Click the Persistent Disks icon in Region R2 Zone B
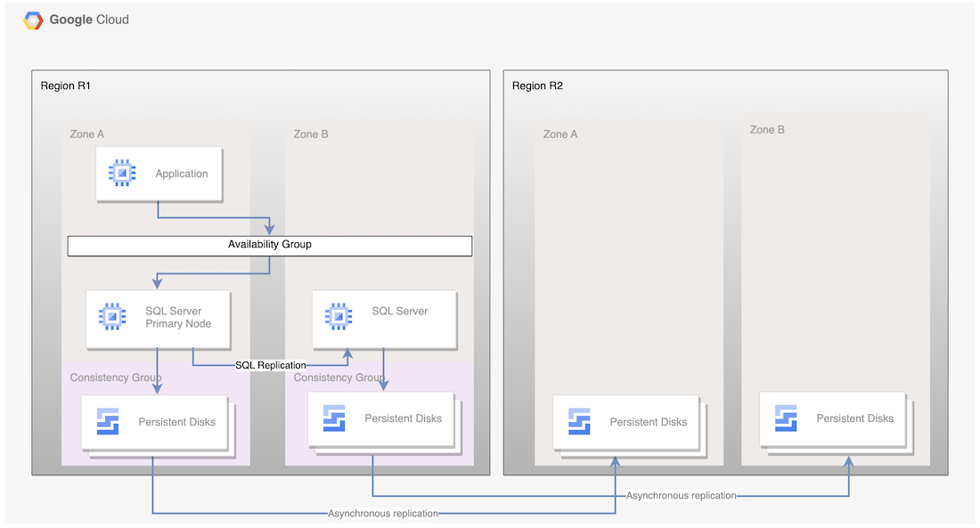The image size is (980, 528). coord(785,417)
